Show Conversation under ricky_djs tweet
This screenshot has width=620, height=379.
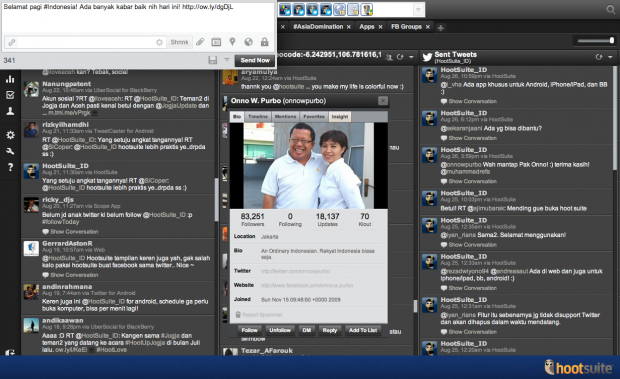point(70,232)
